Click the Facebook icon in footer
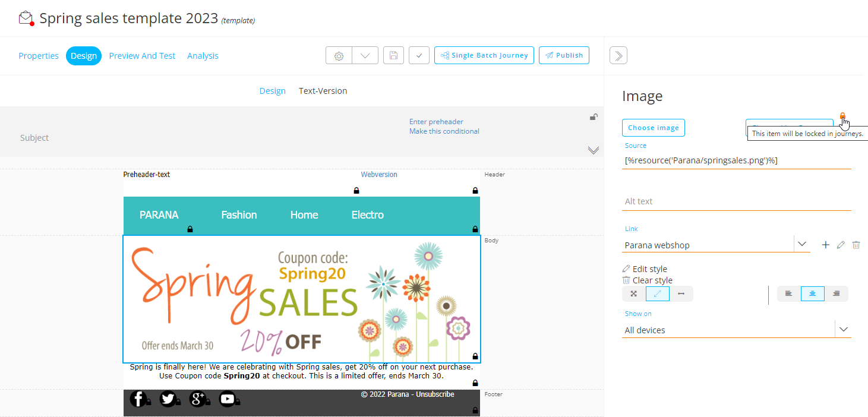 point(138,399)
